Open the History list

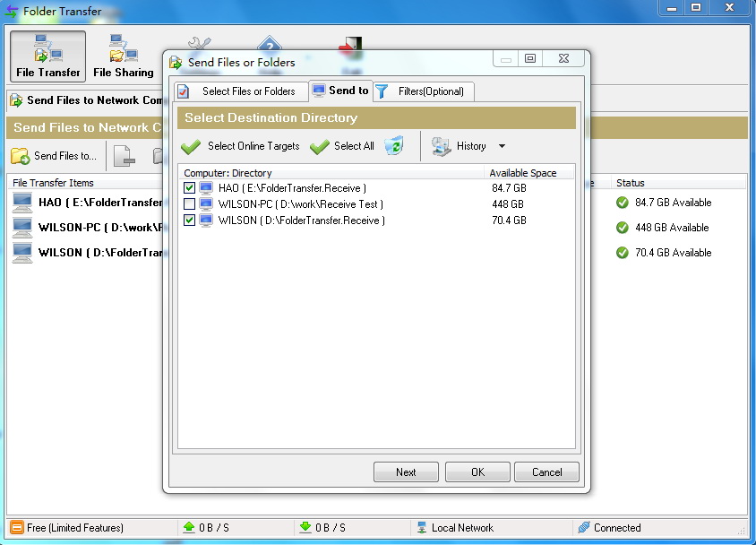[x=459, y=146]
